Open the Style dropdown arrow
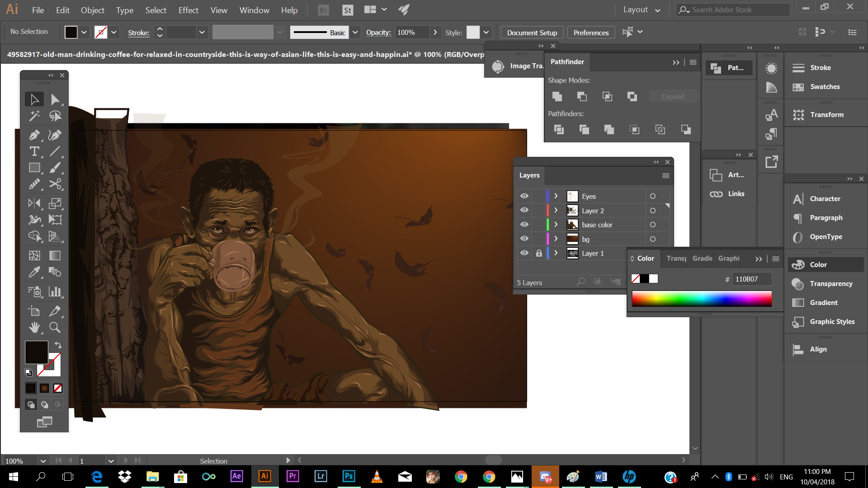Image resolution: width=868 pixels, height=488 pixels. [486, 32]
